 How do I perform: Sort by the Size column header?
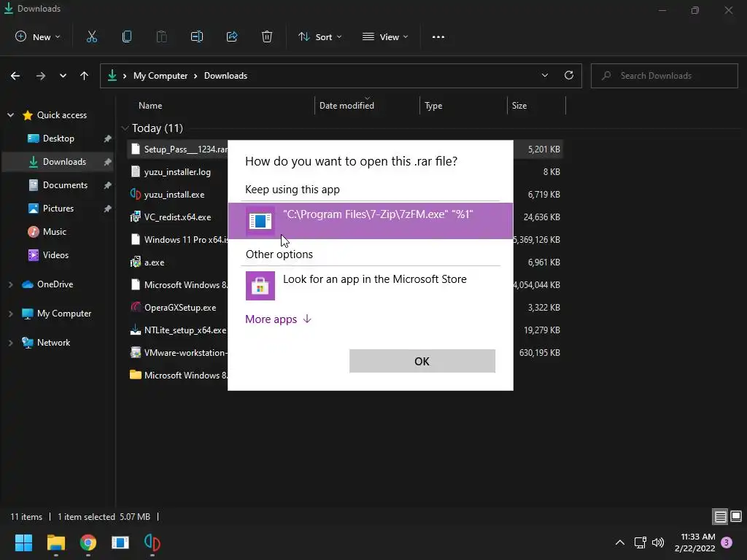pos(519,106)
